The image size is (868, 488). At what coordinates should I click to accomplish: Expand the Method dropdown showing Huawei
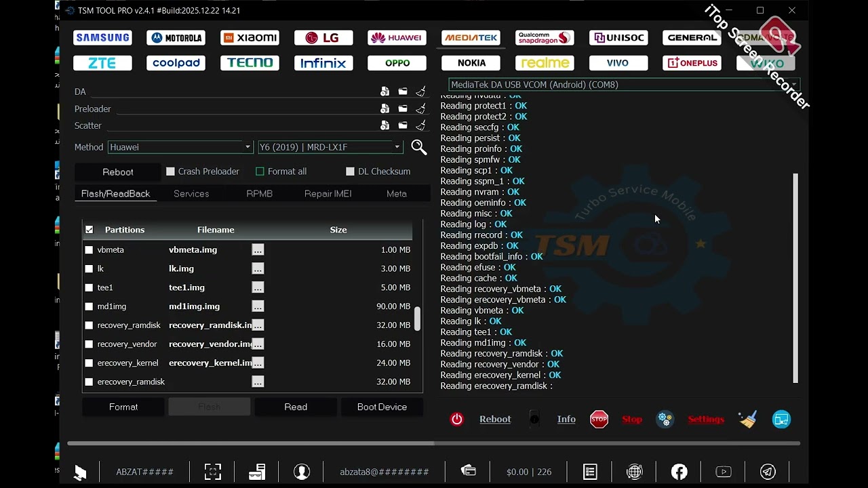(180, 147)
